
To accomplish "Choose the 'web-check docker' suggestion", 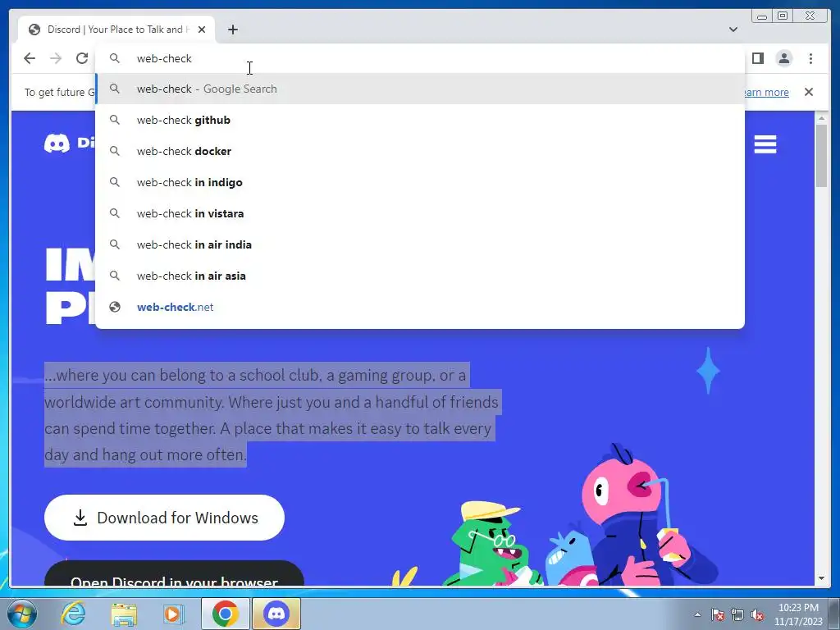I will 420,151.
